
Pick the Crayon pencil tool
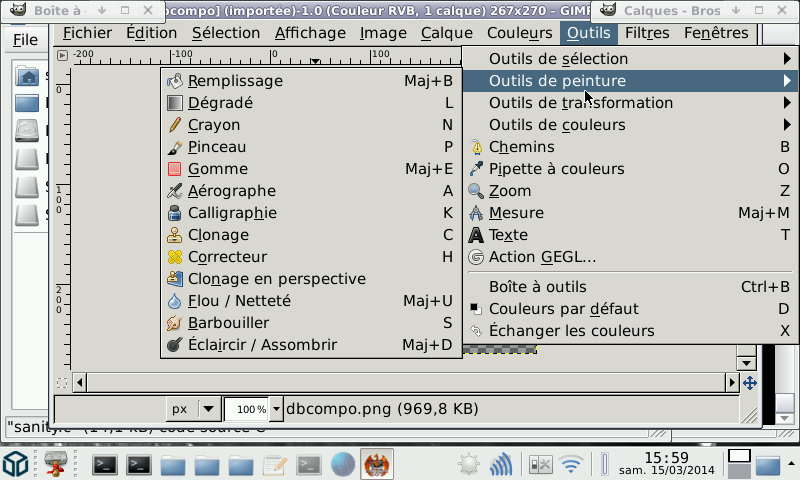214,125
